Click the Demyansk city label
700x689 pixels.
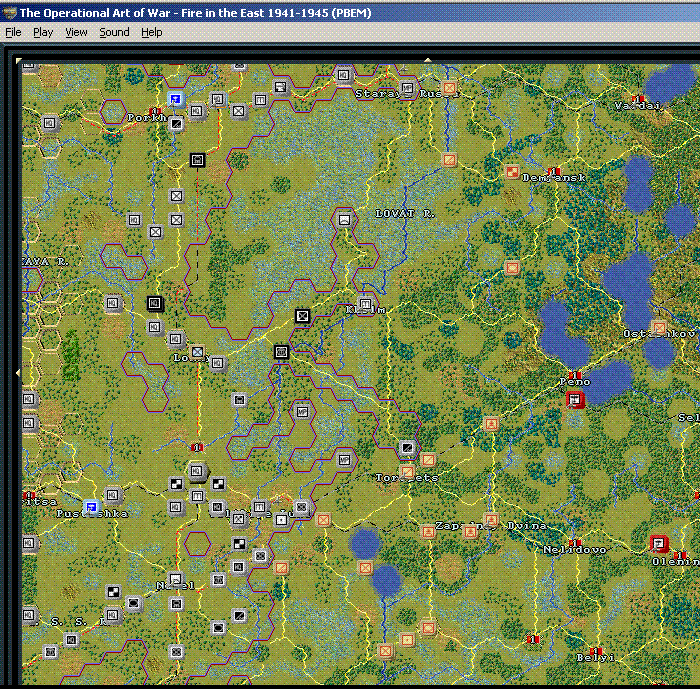pyautogui.click(x=554, y=178)
